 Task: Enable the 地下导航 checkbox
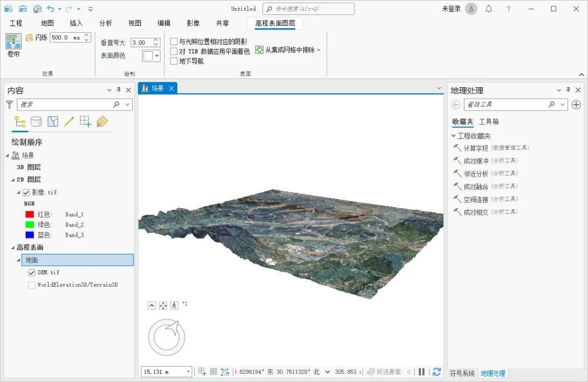click(175, 60)
